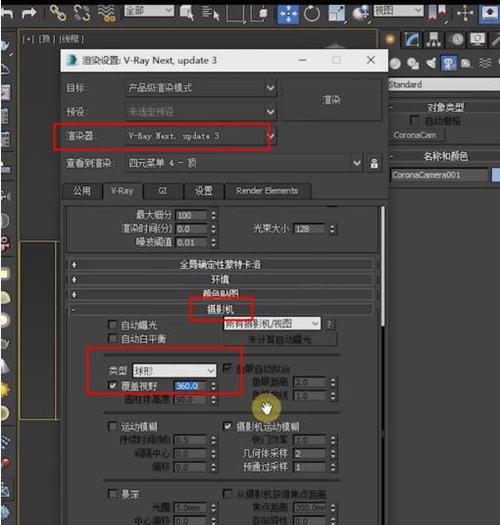Toggle the checkbox beside the 球形 type dropdown
The height and width of the screenshot is (525, 500).
(228, 368)
